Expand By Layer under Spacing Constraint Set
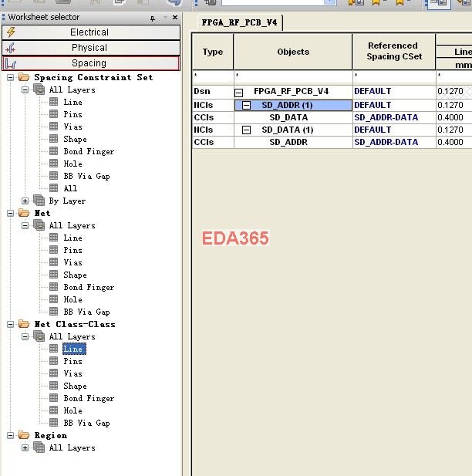 [x=25, y=201]
